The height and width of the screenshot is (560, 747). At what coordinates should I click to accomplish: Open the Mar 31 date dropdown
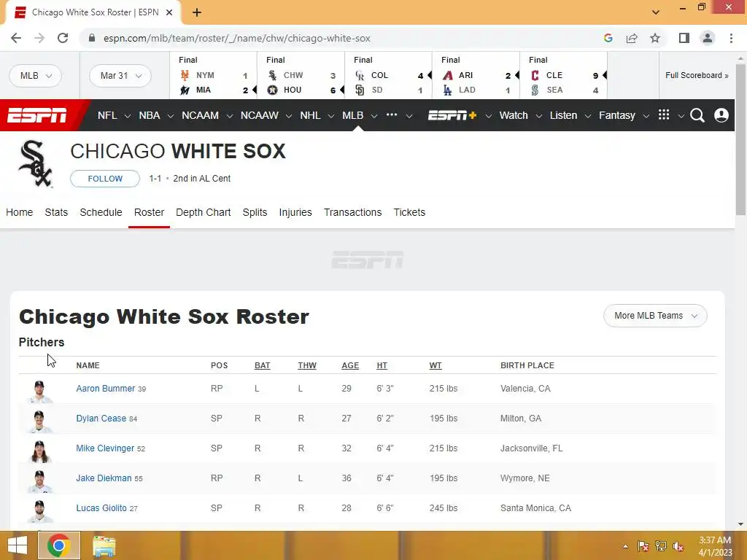coord(120,76)
